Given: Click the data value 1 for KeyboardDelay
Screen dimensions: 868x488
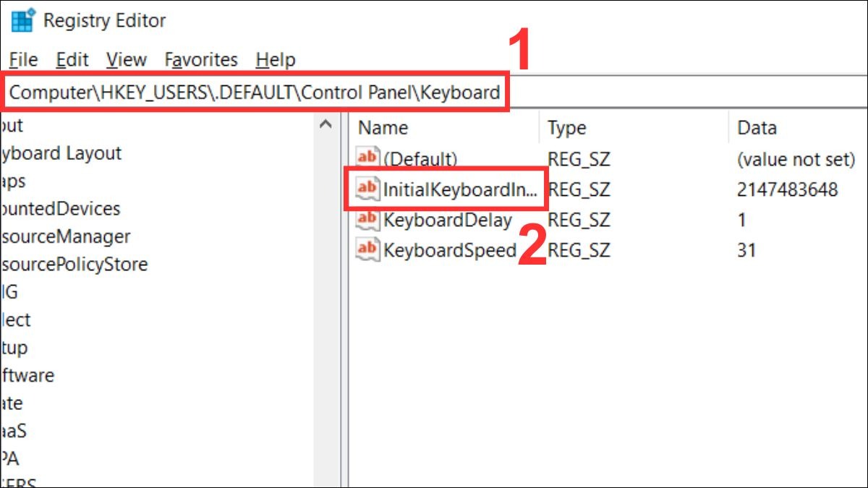Looking at the screenshot, I should coord(741,220).
